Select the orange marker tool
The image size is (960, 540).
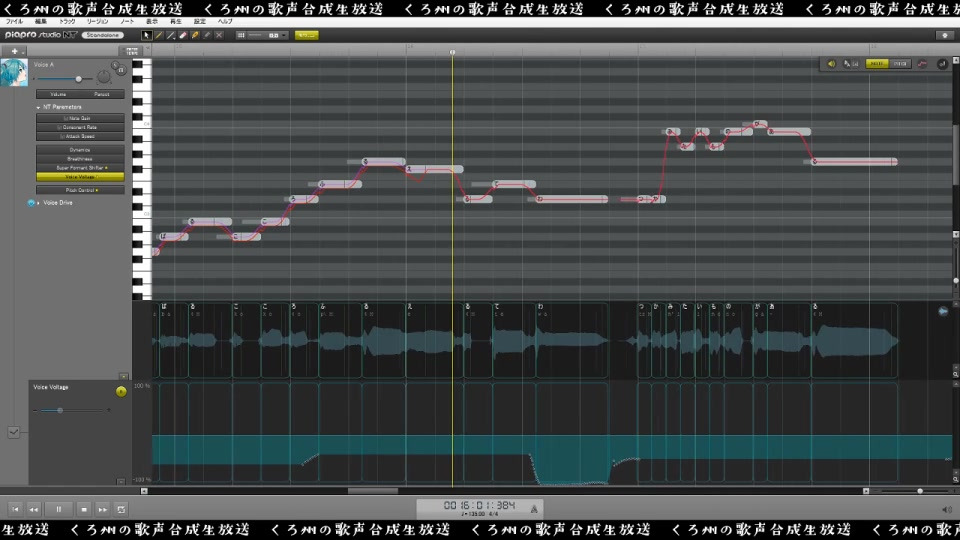pos(195,36)
